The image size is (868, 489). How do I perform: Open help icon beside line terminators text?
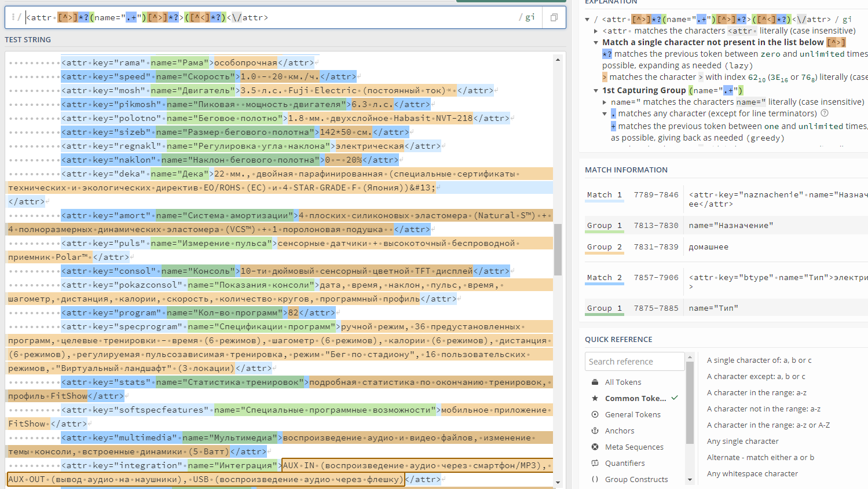825,113
